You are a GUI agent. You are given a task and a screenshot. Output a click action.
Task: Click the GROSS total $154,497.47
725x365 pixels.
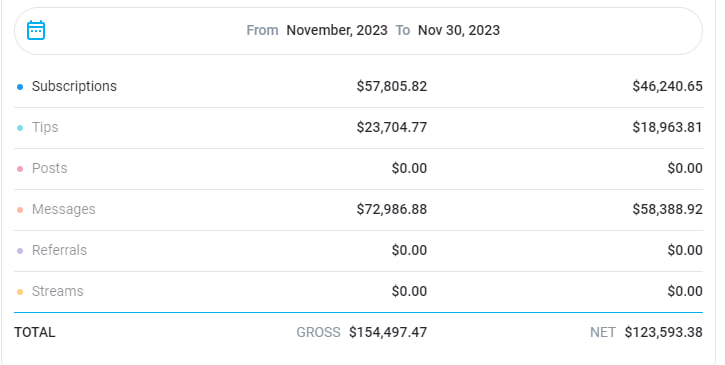point(388,332)
